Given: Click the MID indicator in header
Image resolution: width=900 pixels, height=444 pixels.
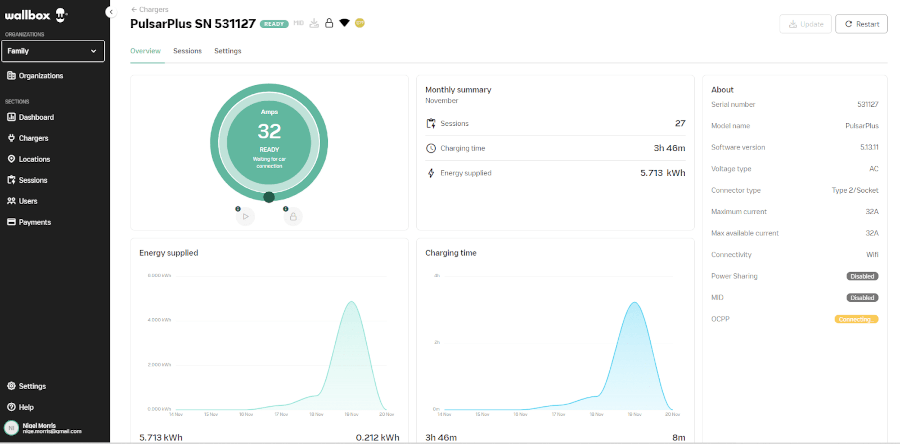Looking at the screenshot, I should pos(298,23).
